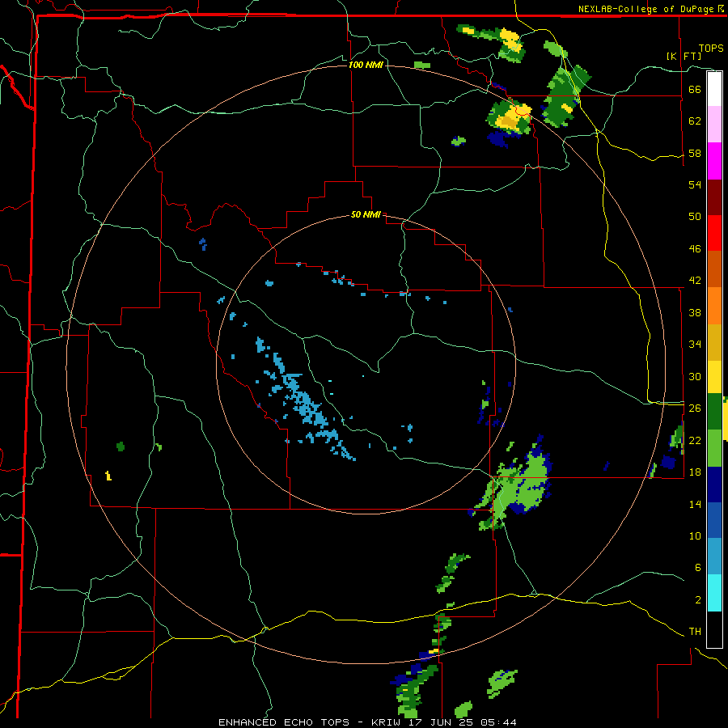Select the dark red legend swatch
The image size is (728, 728).
(714, 197)
